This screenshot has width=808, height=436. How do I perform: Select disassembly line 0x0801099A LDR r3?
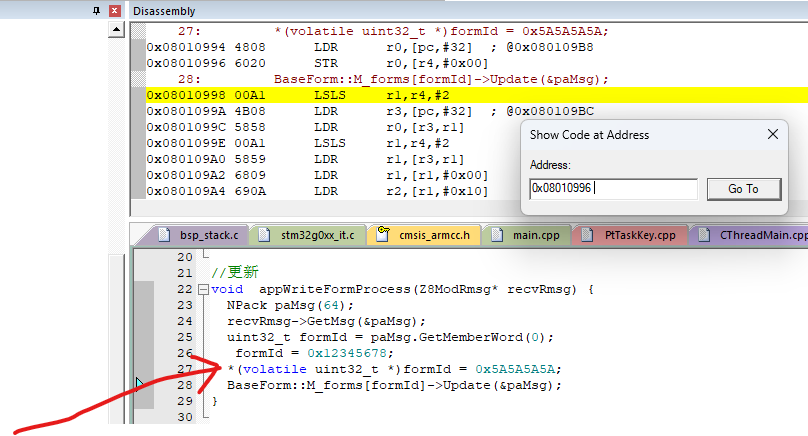tap(370, 111)
